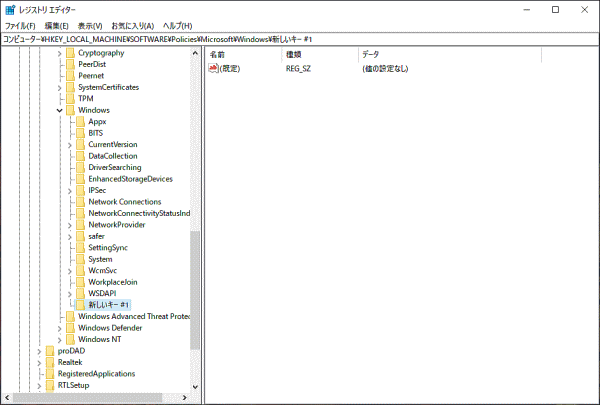Click the Appx folder icon

80,122
